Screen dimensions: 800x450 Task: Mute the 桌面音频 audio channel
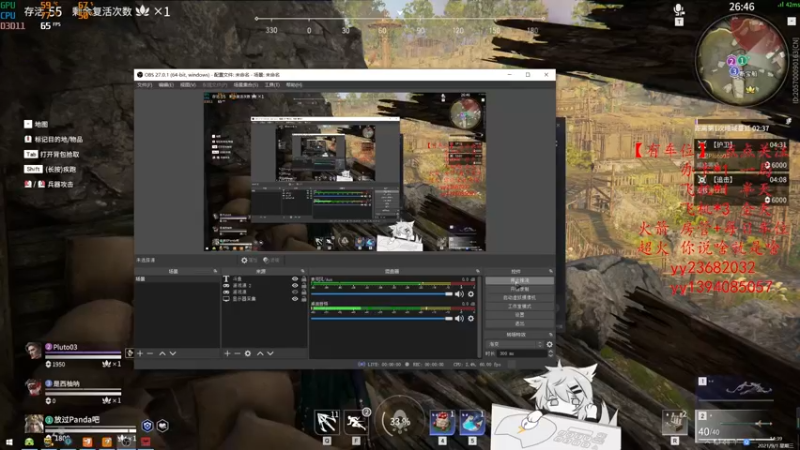point(459,318)
